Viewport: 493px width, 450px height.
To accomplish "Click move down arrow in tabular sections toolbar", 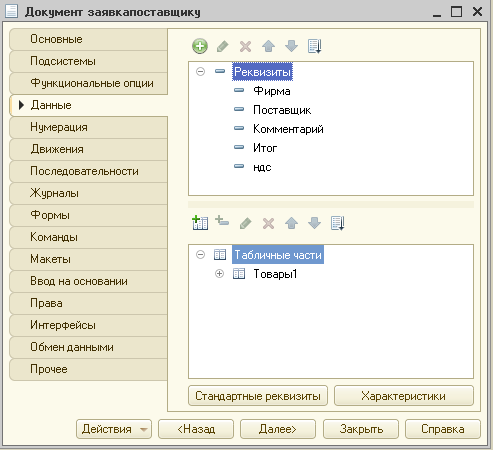I will pyautogui.click(x=314, y=223).
